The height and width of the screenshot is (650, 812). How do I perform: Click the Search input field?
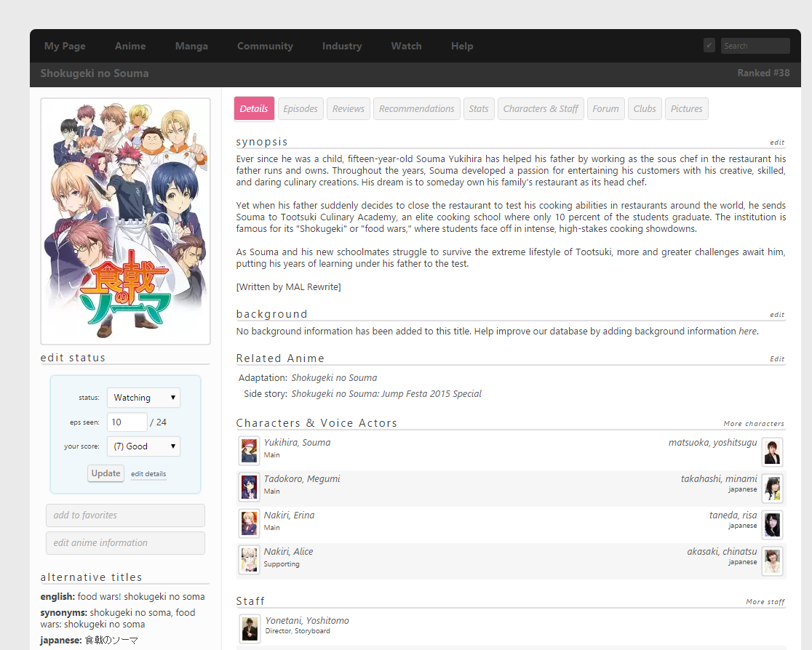point(755,46)
